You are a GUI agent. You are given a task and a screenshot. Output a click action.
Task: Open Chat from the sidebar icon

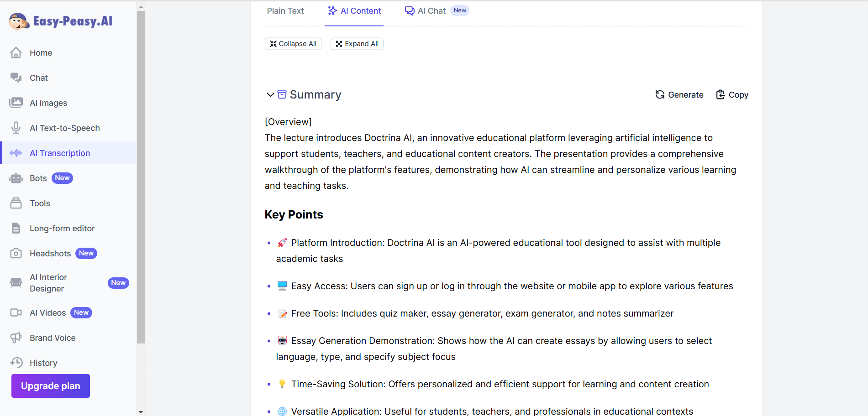(16, 78)
